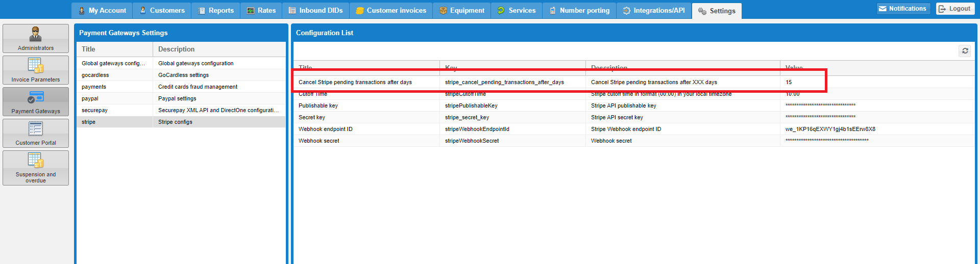Open the Customers tab
This screenshot has width=980, height=264.
click(x=162, y=10)
